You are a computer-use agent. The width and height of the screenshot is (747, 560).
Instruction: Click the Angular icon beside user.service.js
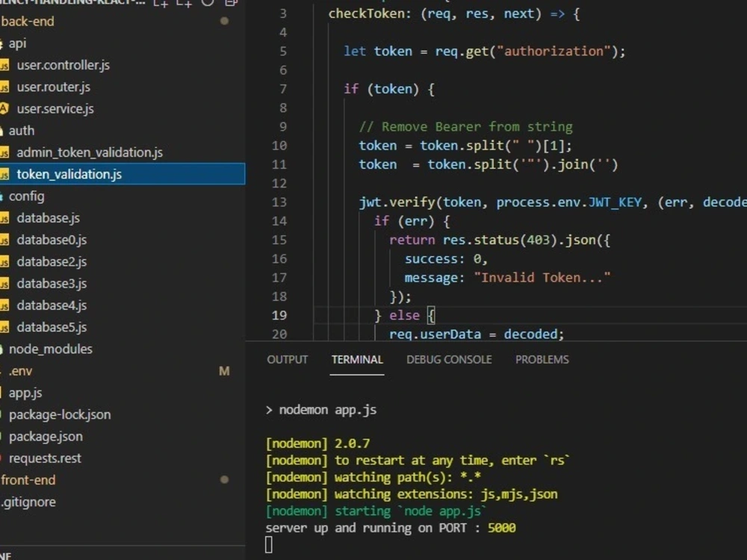coord(4,109)
